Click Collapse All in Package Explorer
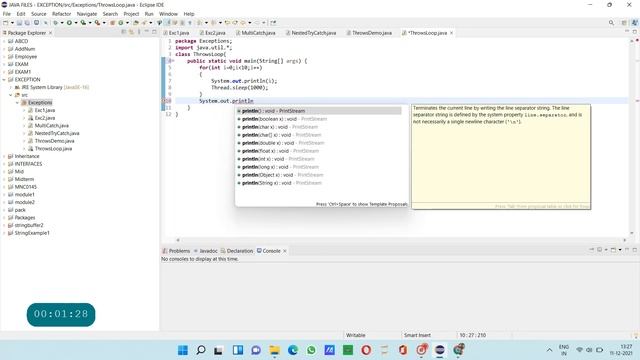The width and height of the screenshot is (640, 360). point(124,32)
